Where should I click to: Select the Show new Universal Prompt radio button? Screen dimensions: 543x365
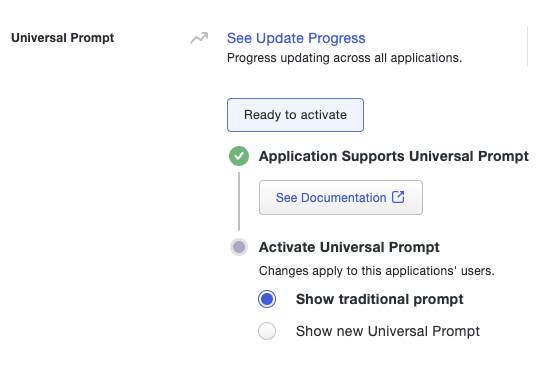267,331
